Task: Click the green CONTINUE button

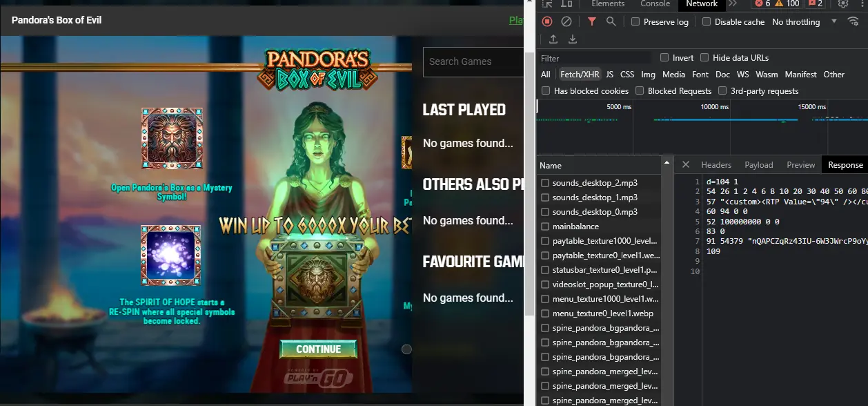Action: (318, 349)
